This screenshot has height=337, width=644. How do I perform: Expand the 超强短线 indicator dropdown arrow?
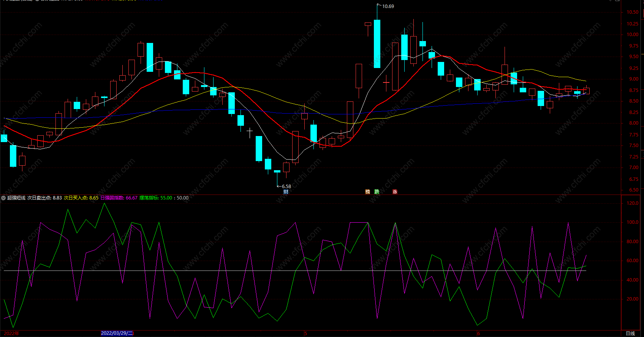coord(3,198)
